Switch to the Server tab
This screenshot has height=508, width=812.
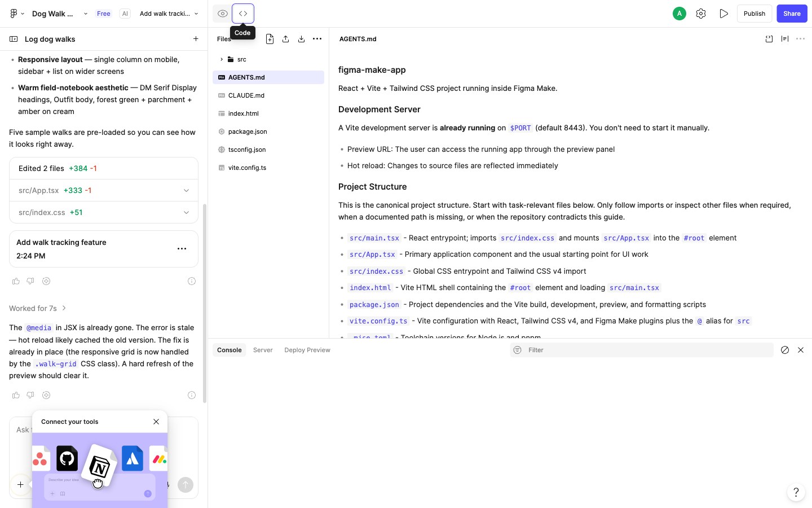pyautogui.click(x=263, y=350)
